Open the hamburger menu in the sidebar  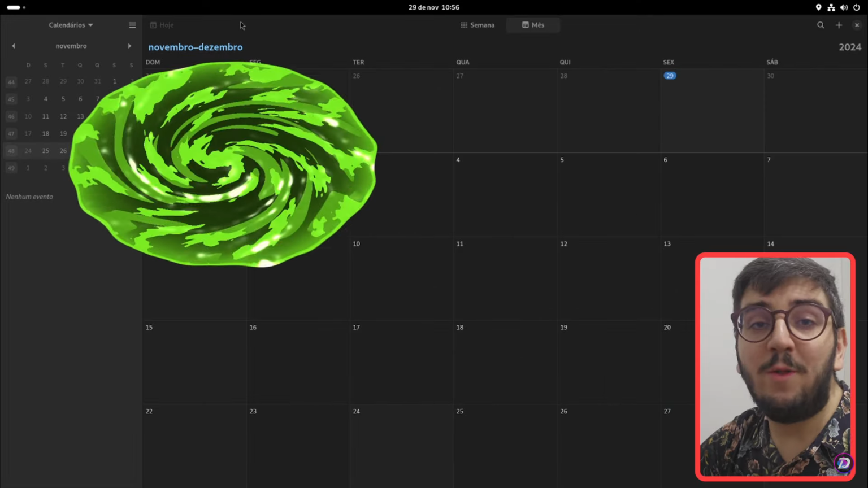tap(132, 25)
